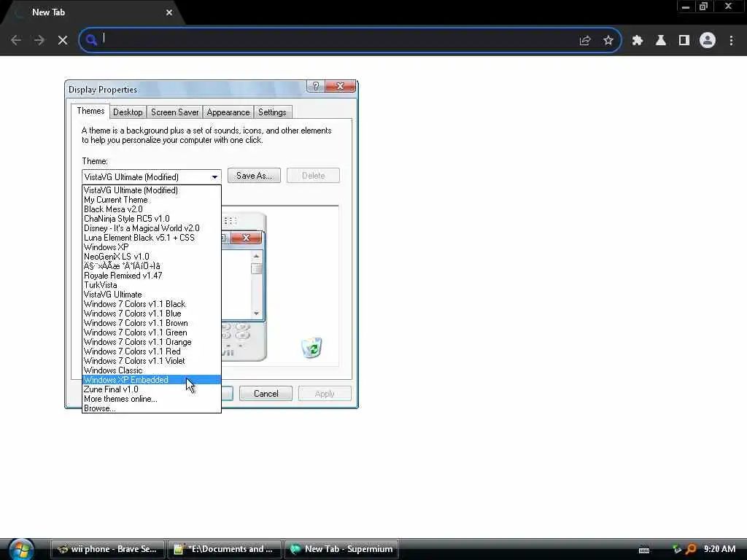
Task: Select 'Windows 7 Colors v1.1 Orange'
Action: [x=152, y=343]
